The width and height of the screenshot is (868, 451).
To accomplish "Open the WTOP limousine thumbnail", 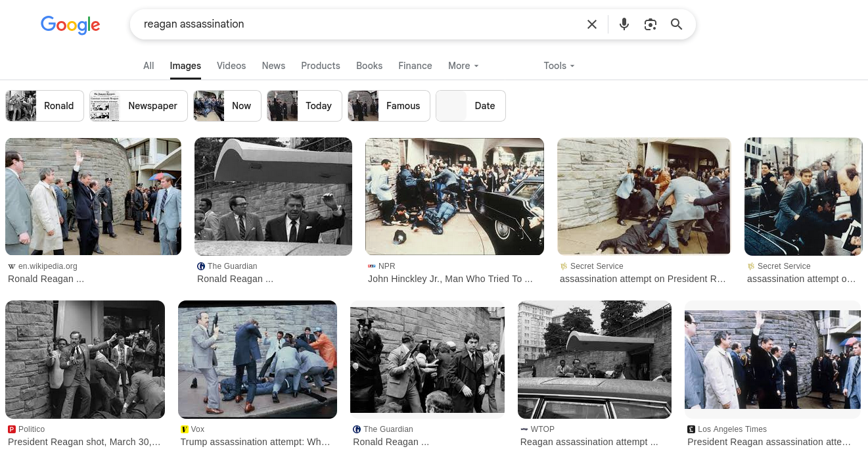I will coord(595,360).
